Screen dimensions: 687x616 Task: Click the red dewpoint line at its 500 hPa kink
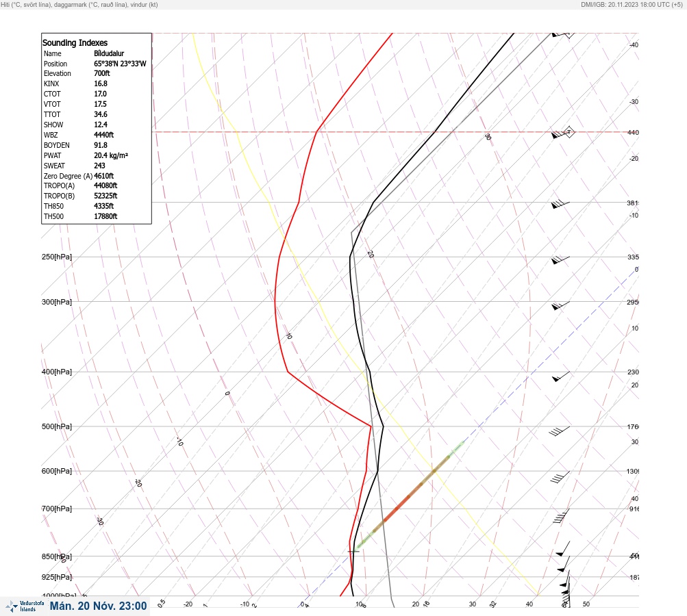click(x=371, y=426)
